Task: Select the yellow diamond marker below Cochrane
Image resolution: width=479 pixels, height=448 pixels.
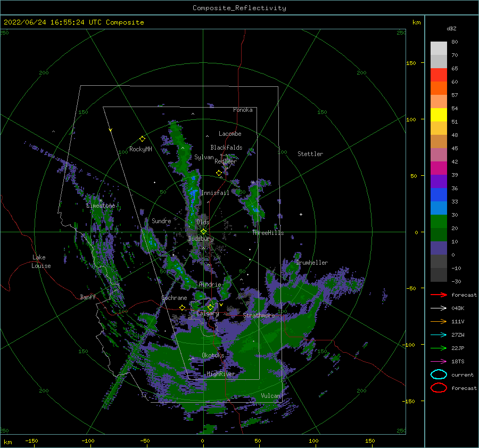Action: pyautogui.click(x=183, y=307)
